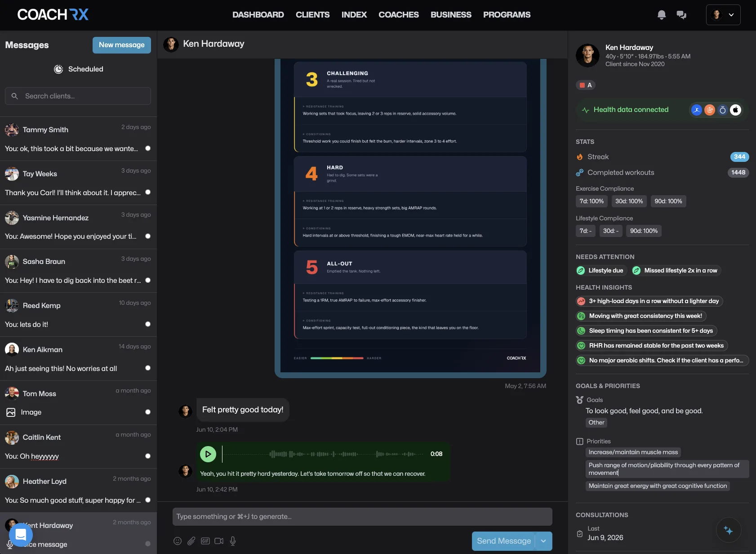Open Scheduled messages

[x=79, y=69]
